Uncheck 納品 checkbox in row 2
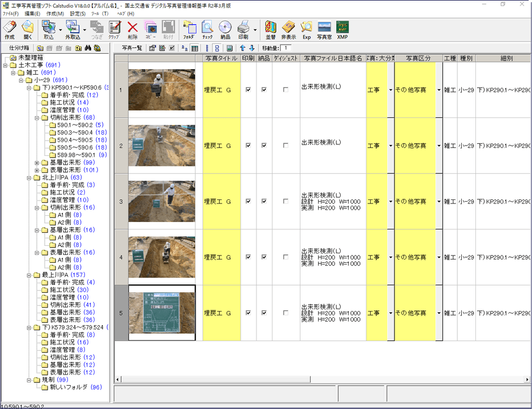Viewport: 532px width, 409px height. (263, 145)
